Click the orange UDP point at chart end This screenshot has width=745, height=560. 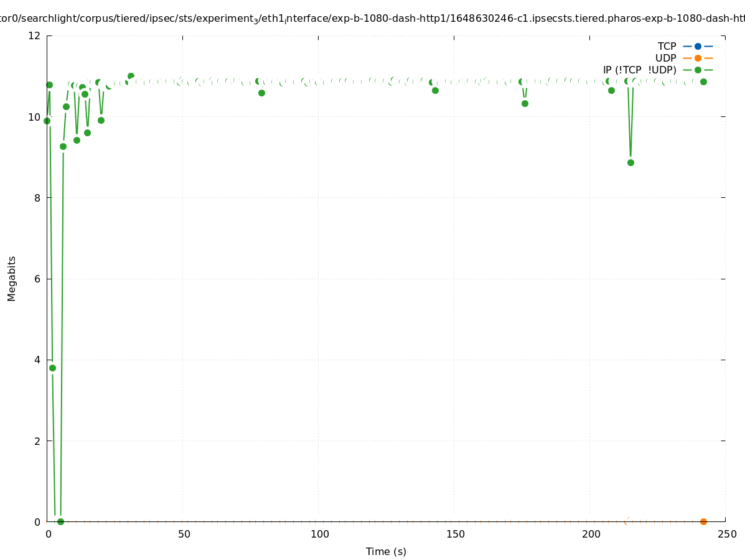pos(703,521)
